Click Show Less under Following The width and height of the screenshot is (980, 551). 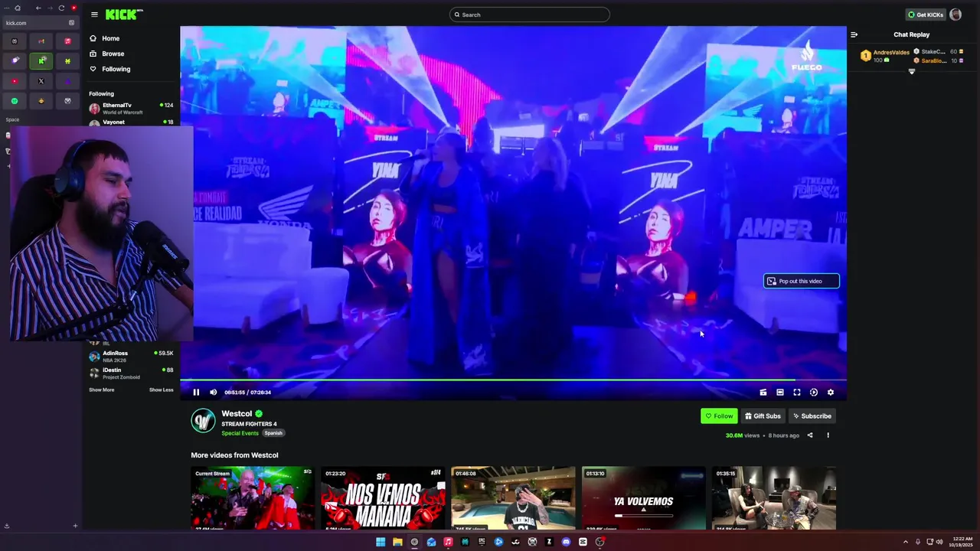[161, 390]
